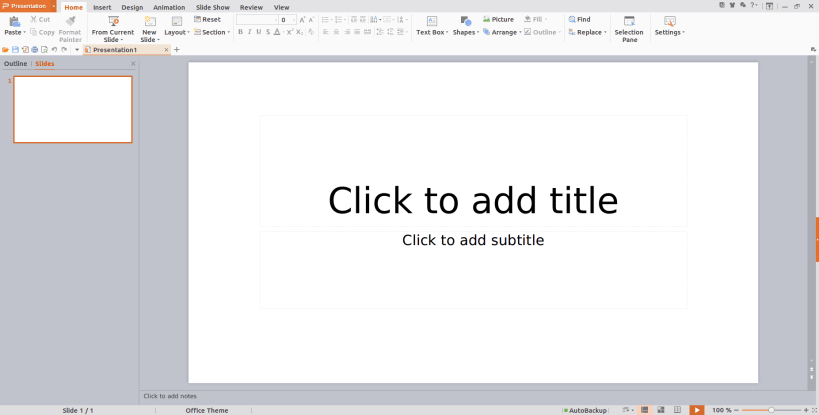Open the Slide Show tab
This screenshot has width=819, height=415.
tap(213, 7)
